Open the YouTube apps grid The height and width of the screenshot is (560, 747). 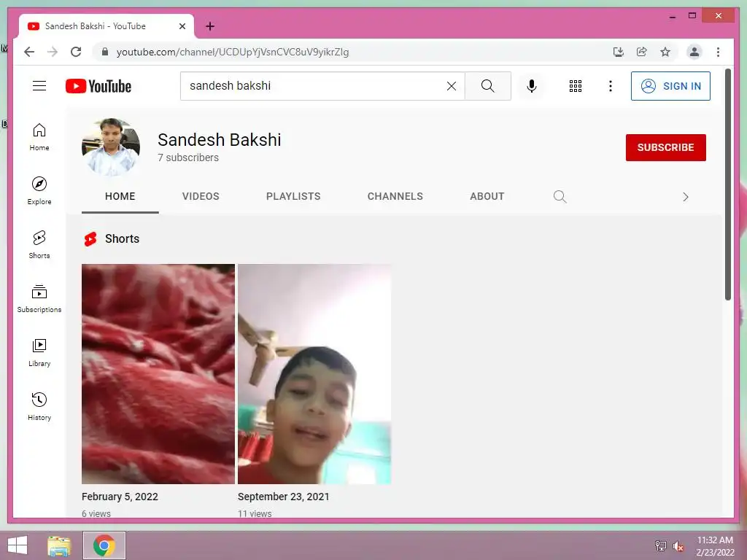(x=575, y=86)
